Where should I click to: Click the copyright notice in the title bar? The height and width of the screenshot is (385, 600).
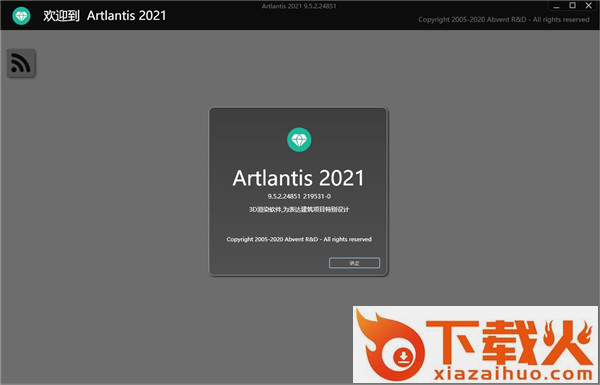[504, 20]
